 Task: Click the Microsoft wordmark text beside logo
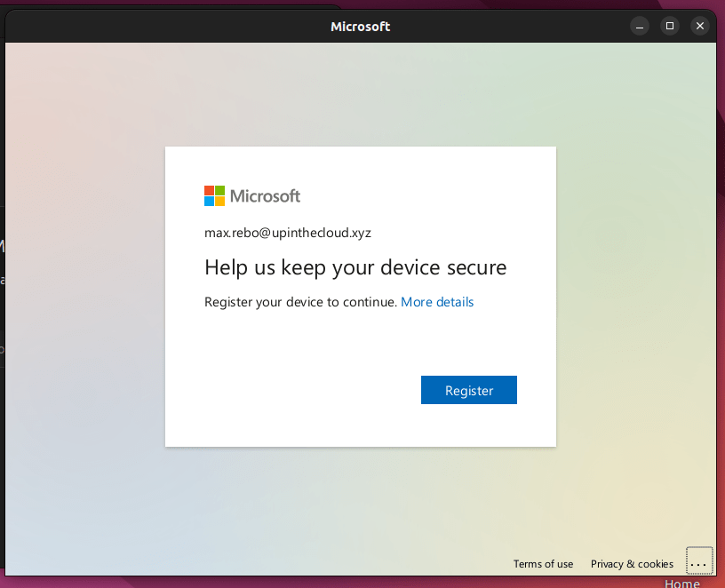pyautogui.click(x=265, y=196)
